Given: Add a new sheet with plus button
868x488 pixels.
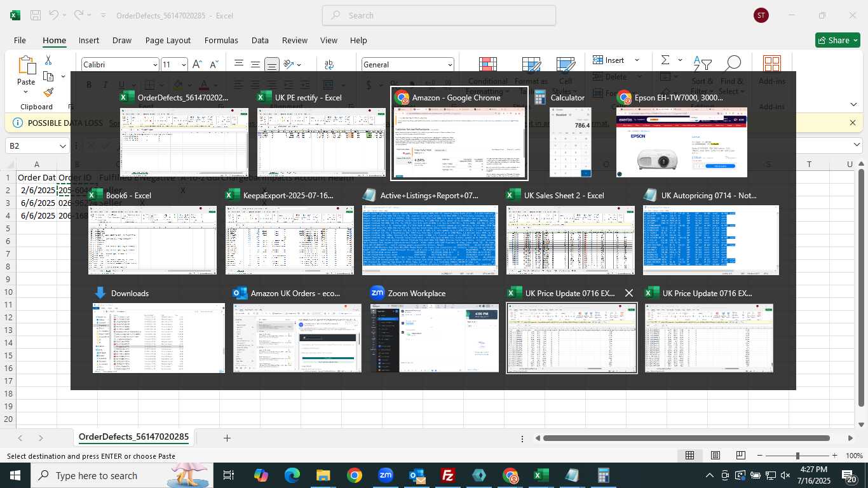Looking at the screenshot, I should pyautogui.click(x=227, y=438).
